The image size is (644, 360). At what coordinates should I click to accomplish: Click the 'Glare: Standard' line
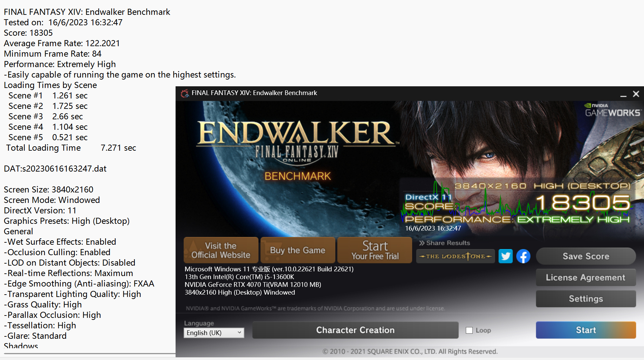(x=35, y=336)
